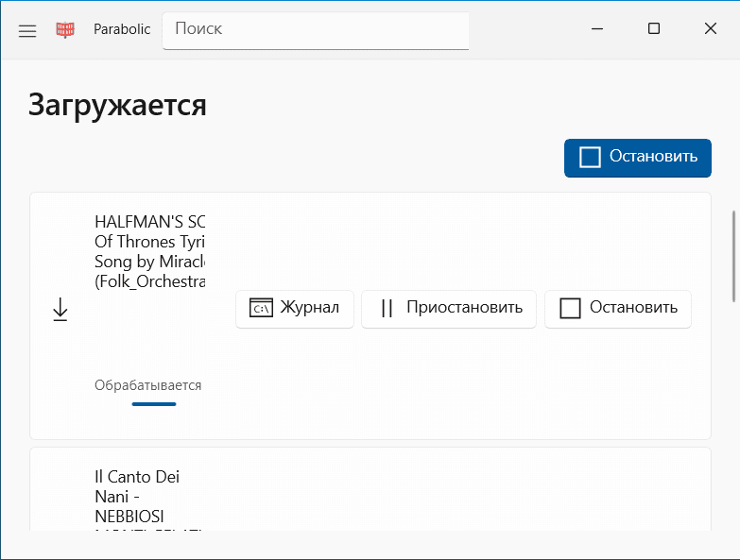Screen dimensions: 740x560
Task: Maximize the Parabolic window
Action: pos(654,28)
